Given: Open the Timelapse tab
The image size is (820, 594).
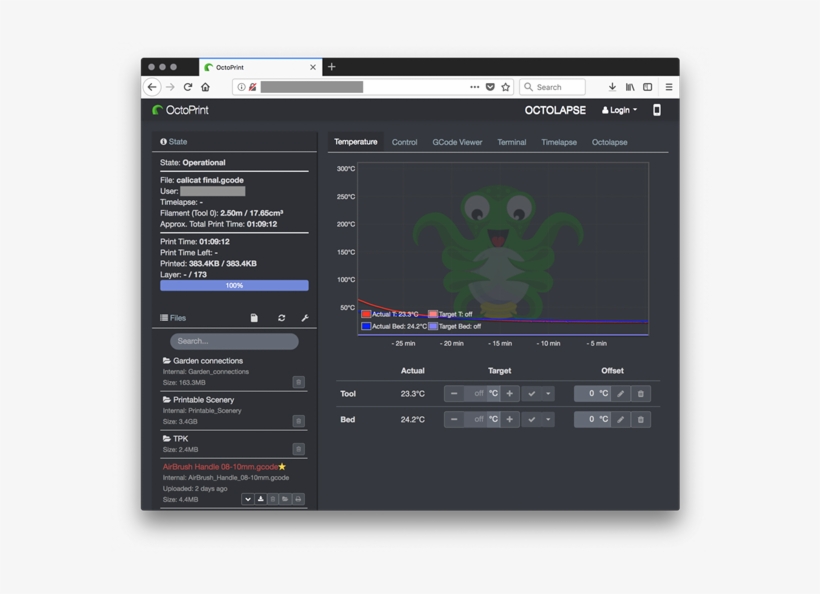Looking at the screenshot, I should (x=559, y=142).
